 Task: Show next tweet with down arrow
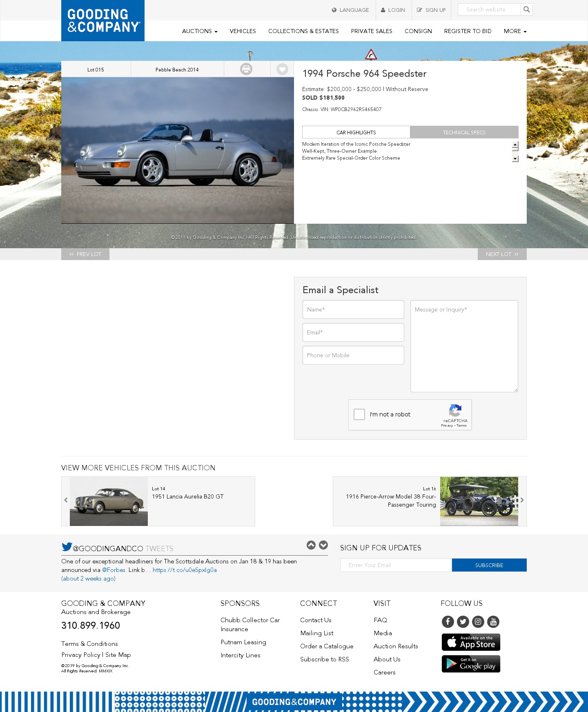[323, 545]
